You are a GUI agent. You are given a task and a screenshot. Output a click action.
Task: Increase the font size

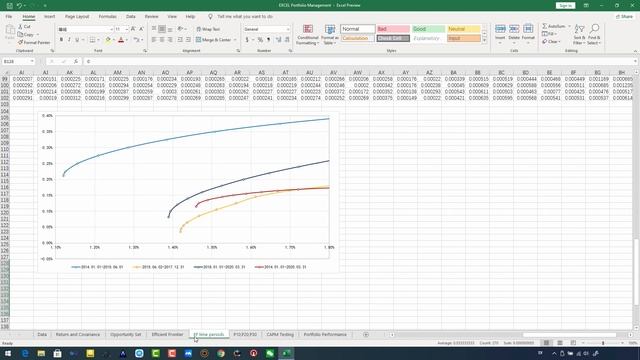(133, 29)
